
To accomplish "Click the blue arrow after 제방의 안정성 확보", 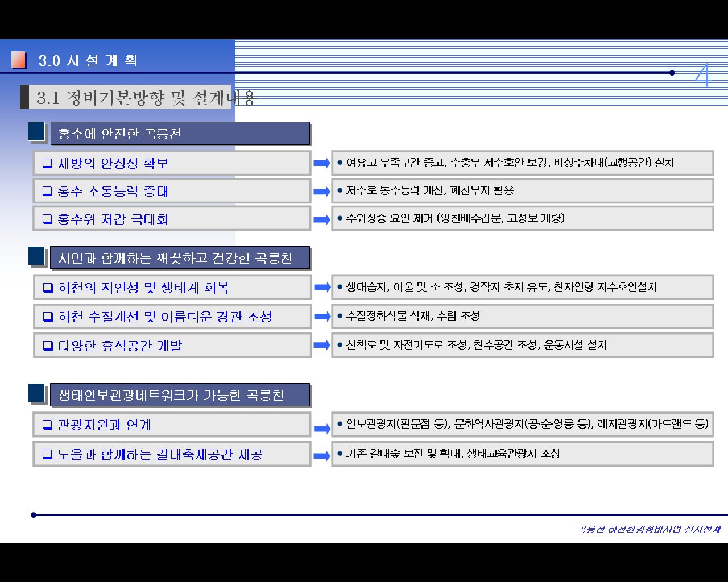I will tap(322, 164).
